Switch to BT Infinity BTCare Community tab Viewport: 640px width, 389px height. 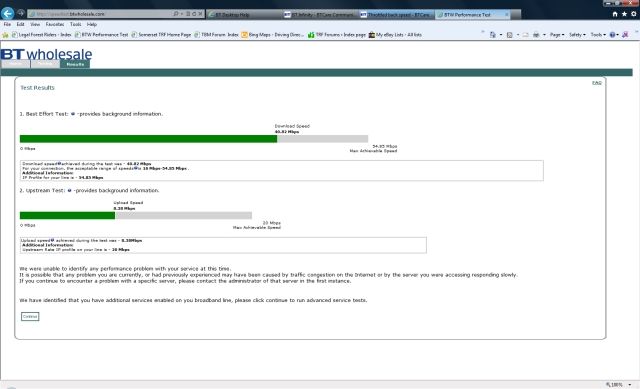pos(320,14)
